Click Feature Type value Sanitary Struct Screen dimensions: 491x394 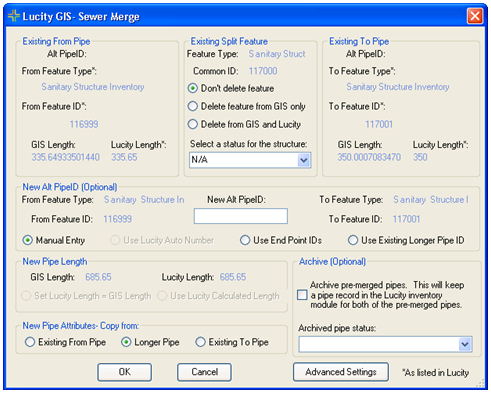277,54
